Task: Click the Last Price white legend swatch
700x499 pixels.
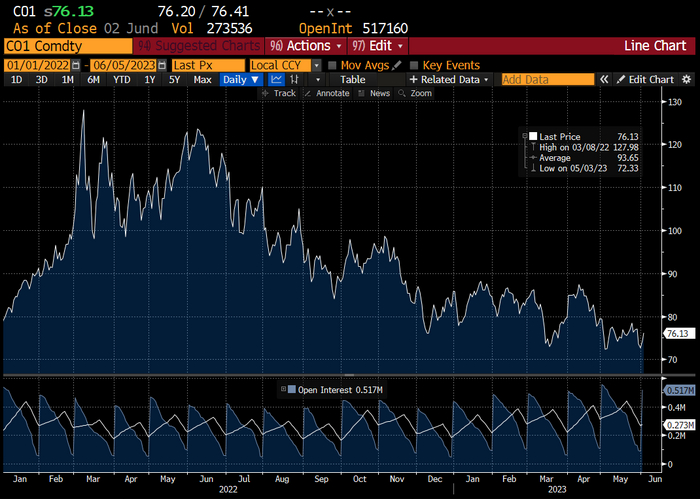Action: 533,136
